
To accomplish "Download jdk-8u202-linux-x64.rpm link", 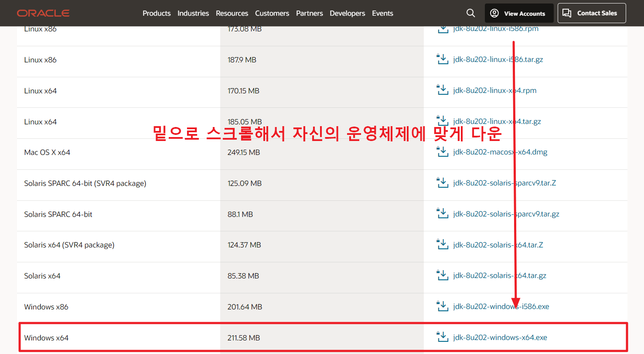I will point(495,90).
